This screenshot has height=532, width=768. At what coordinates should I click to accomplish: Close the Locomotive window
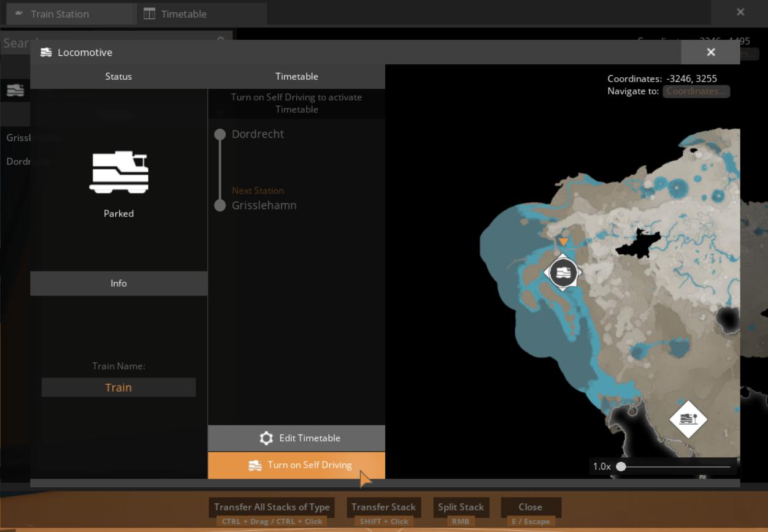tap(710, 52)
